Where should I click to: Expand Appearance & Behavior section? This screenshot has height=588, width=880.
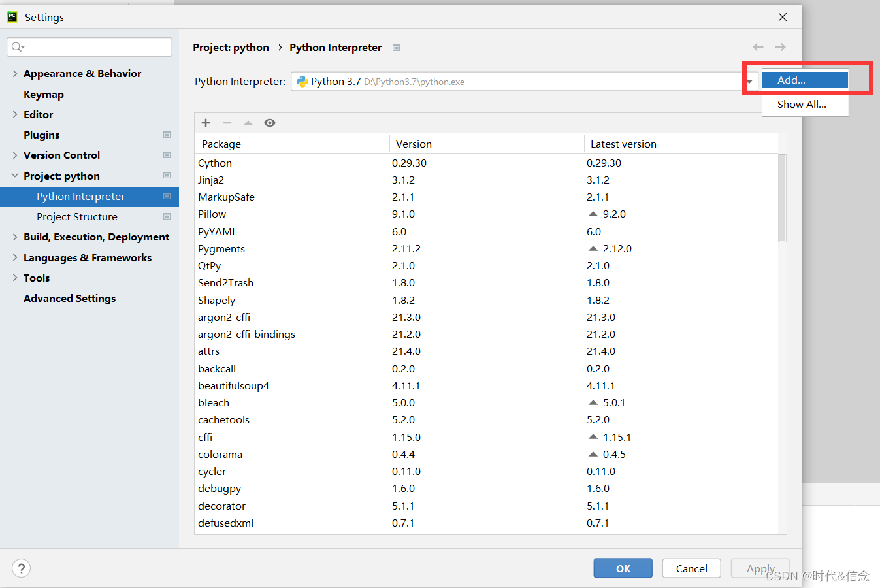[14, 73]
